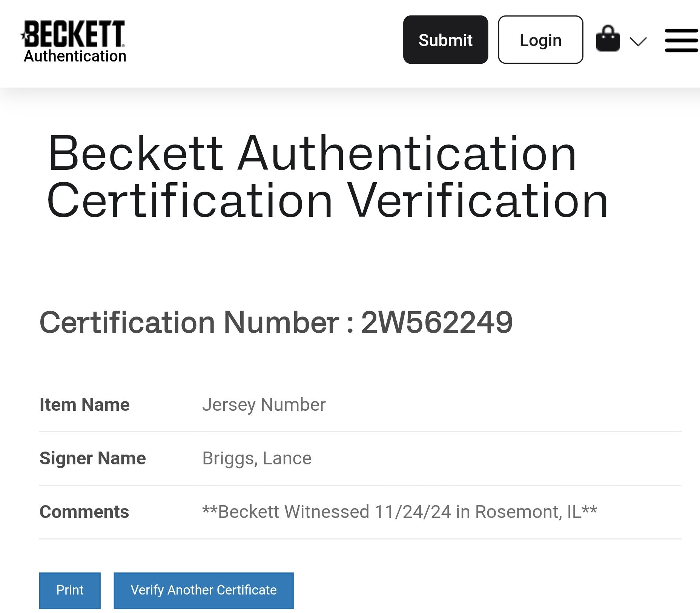The height and width of the screenshot is (613, 700).
Task: Click the Print button
Action: click(x=69, y=590)
